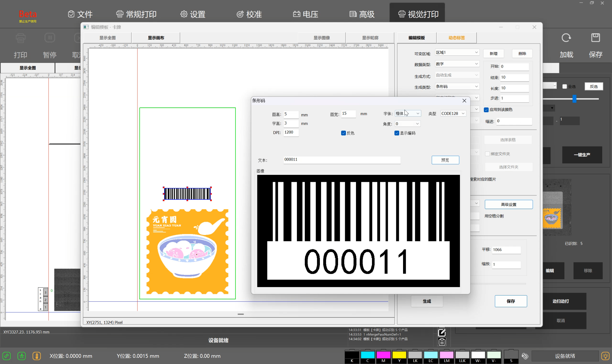The height and width of the screenshot is (364, 612).
Task: Toggle the 反色 checkbox
Action: pyautogui.click(x=343, y=133)
